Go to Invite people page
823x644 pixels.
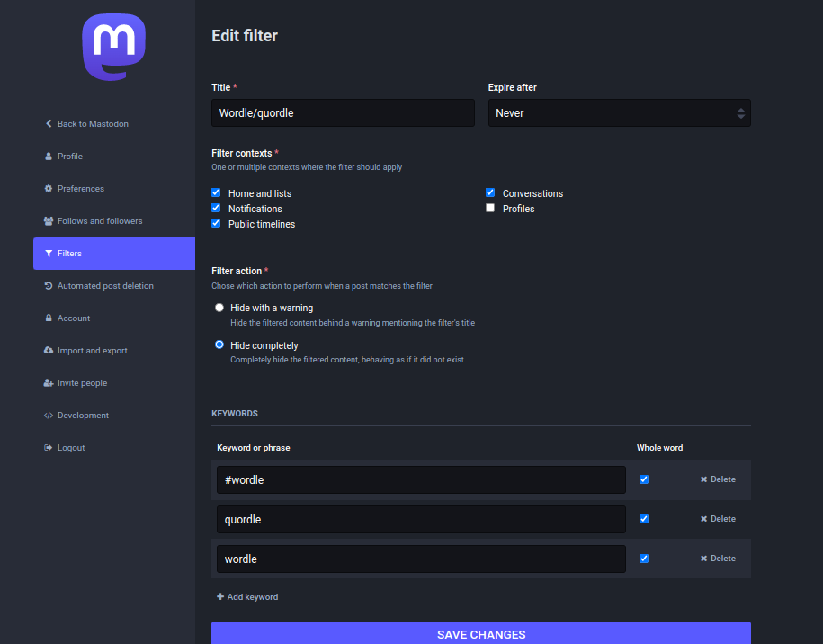click(x=114, y=382)
